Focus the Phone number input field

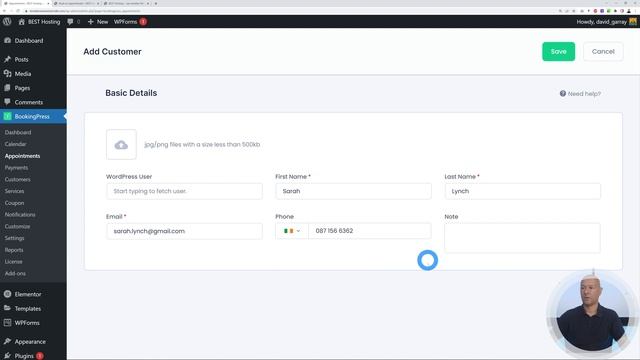370,231
